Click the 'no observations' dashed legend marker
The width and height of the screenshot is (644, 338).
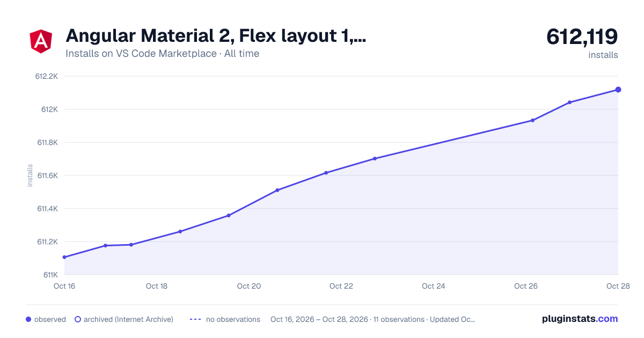[x=195, y=319]
